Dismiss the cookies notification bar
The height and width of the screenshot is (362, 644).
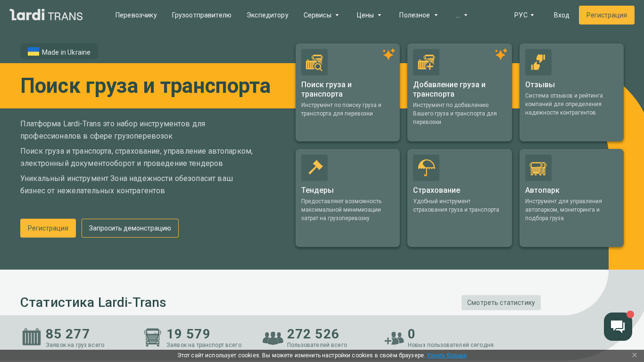pos(634,355)
